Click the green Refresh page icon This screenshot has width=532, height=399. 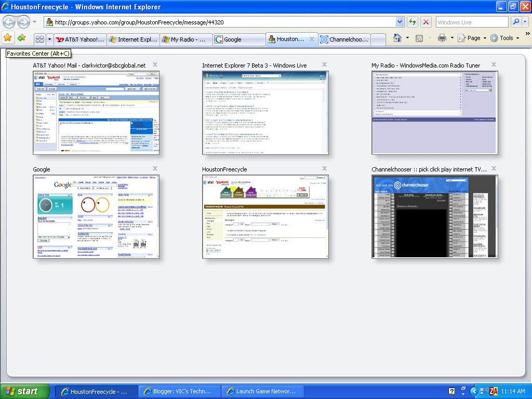coord(412,22)
